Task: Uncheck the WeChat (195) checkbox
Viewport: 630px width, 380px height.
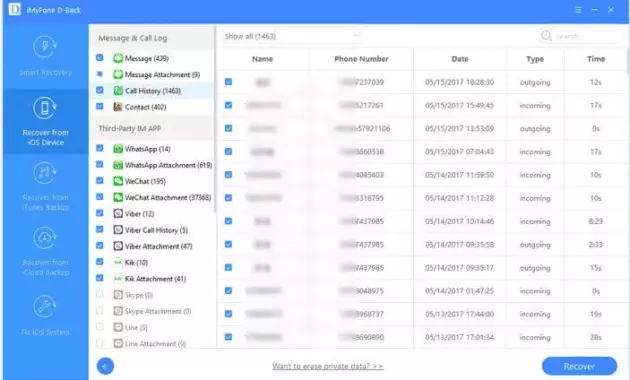Action: [x=100, y=181]
